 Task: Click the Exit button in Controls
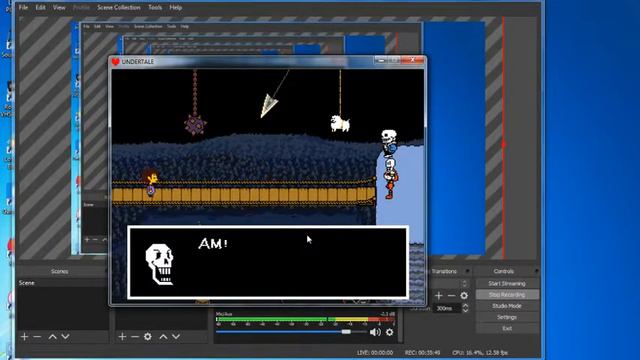[x=507, y=328]
